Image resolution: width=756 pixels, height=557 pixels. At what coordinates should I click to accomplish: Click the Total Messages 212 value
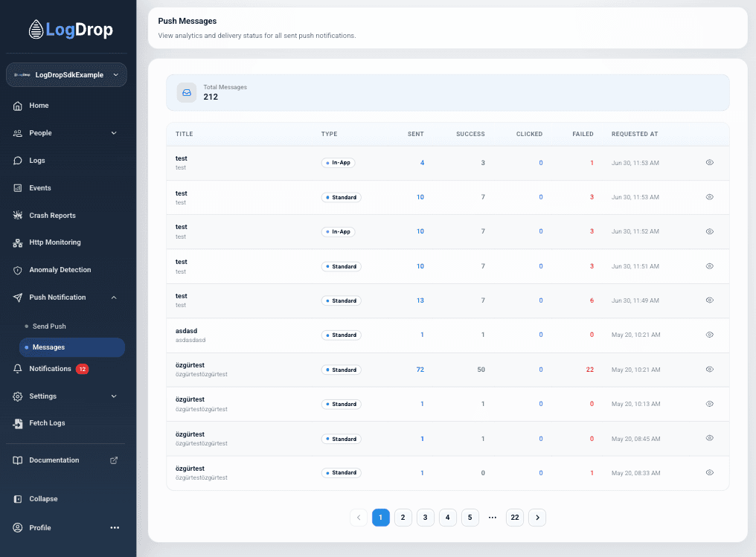pyautogui.click(x=211, y=97)
